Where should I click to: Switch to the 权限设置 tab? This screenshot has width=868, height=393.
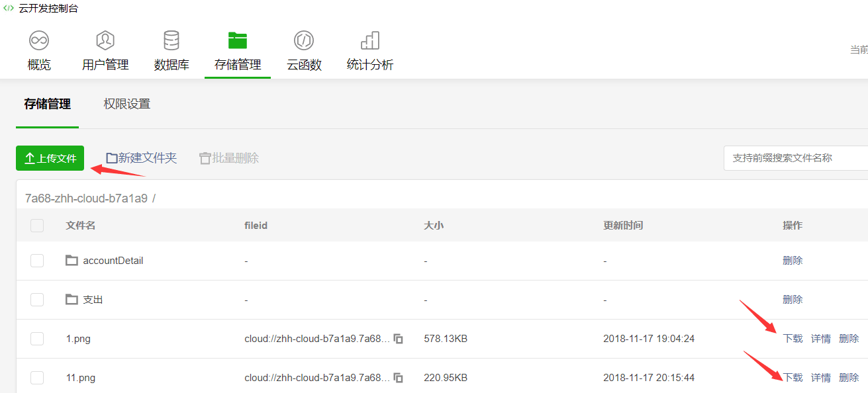127,104
